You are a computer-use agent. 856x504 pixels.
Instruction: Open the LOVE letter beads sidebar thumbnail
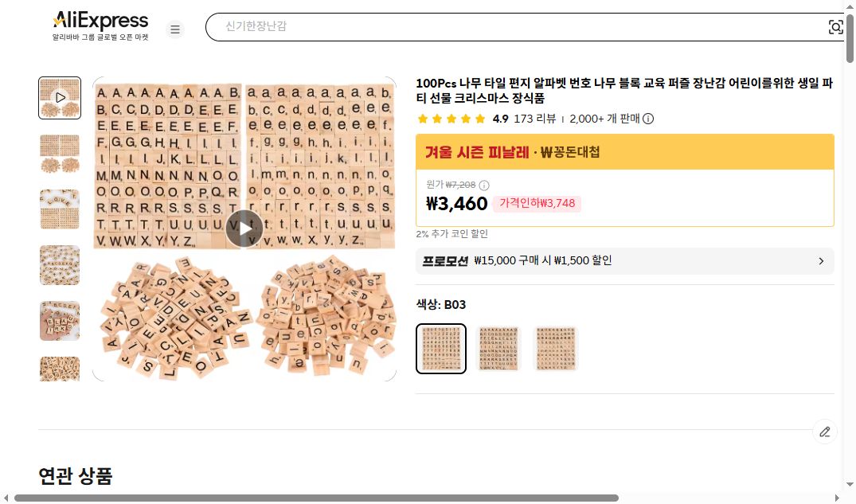[x=59, y=209]
